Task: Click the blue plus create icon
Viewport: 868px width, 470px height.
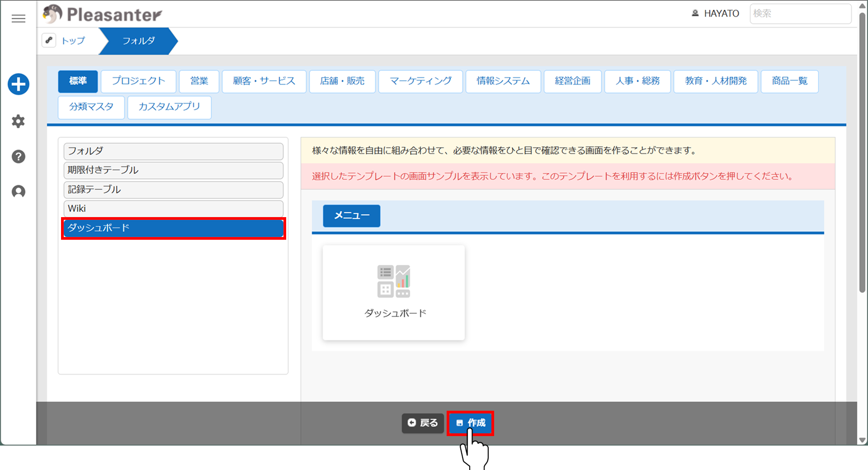Action: tap(19, 84)
